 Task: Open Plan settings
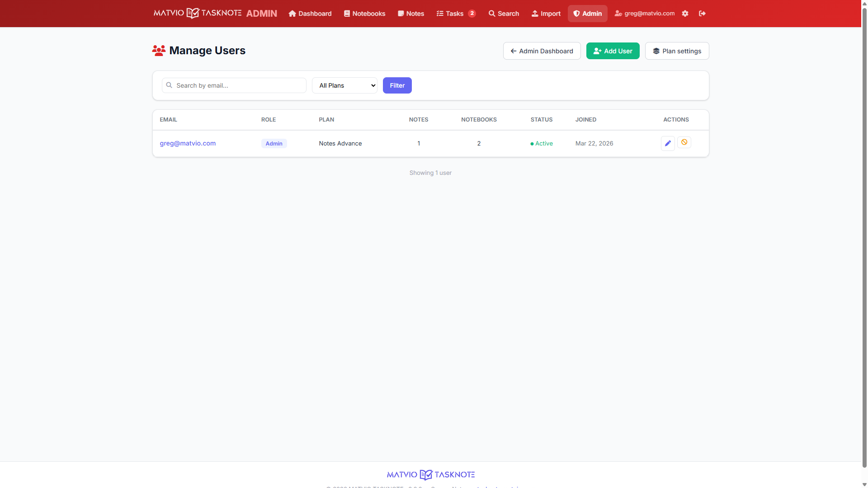pyautogui.click(x=677, y=51)
